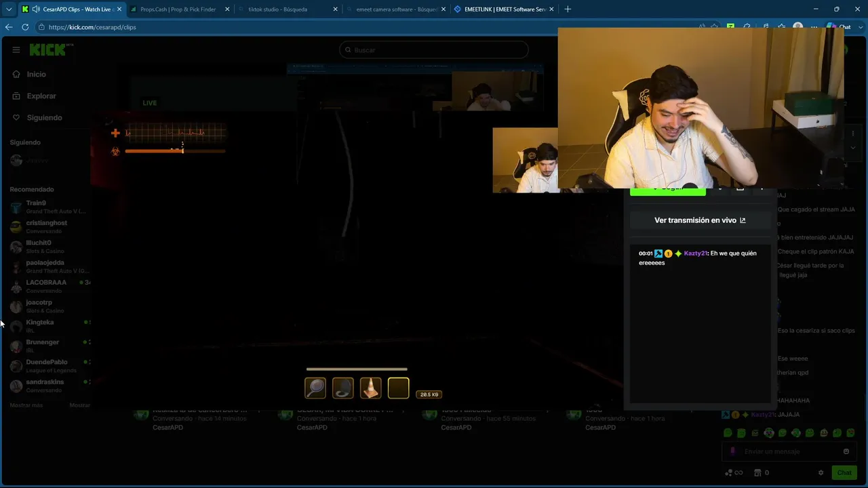Open the paolaojedda recommended channel
Screen dimensions: 868x488
pyautogui.click(x=50, y=266)
